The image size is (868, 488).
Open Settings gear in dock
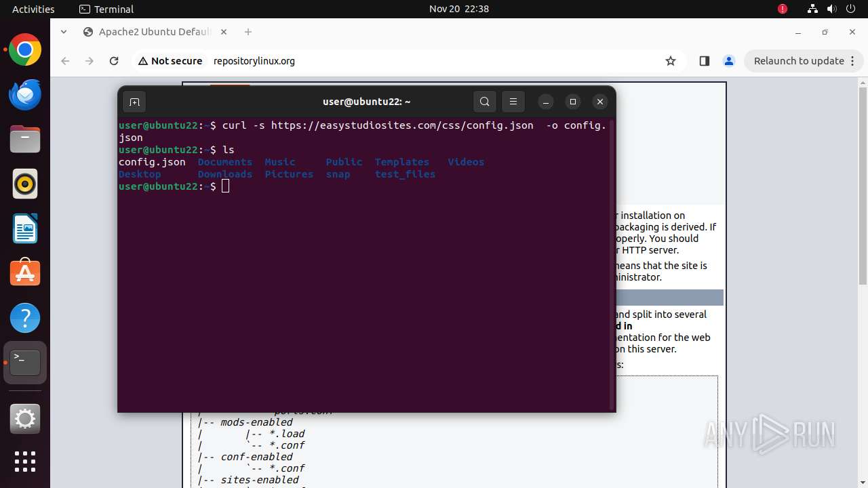point(25,419)
